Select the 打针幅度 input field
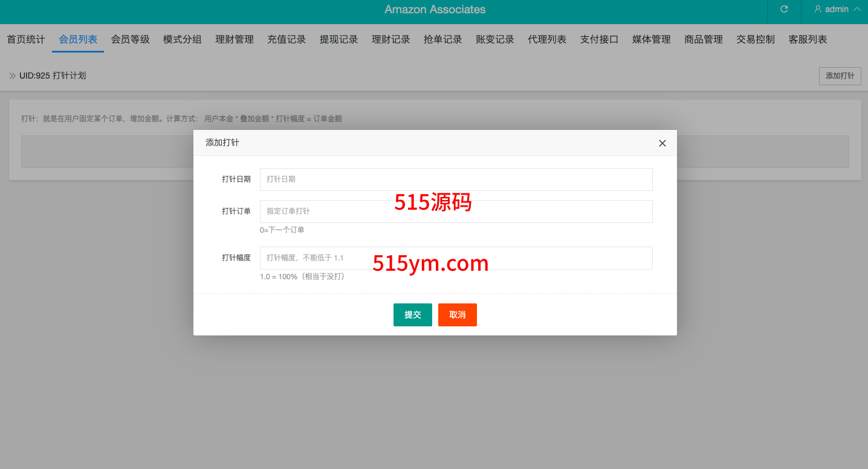This screenshot has height=469, width=868. click(x=456, y=258)
